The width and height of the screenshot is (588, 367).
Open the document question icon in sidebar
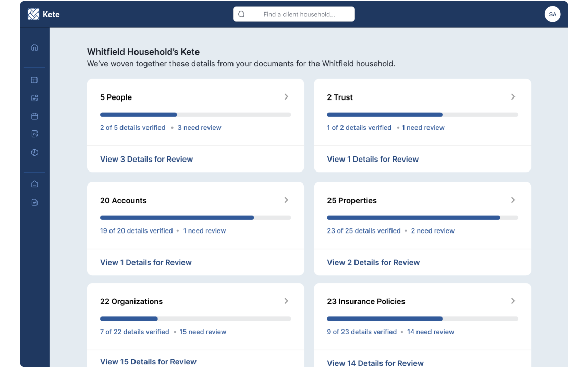point(34,134)
